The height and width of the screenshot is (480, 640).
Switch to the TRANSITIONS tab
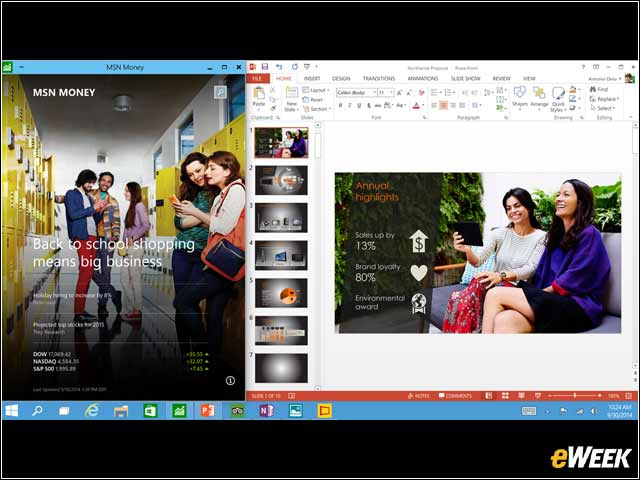click(379, 78)
